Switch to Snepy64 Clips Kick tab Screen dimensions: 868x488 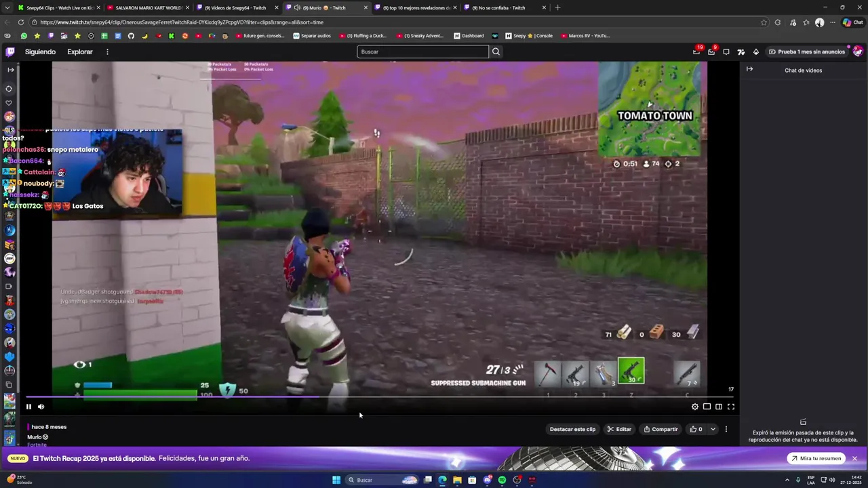coord(59,7)
